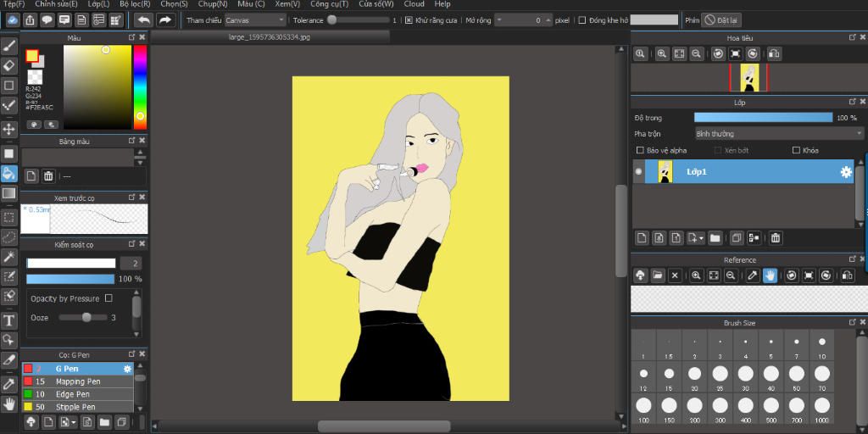The width and height of the screenshot is (868, 434).
Task: Select the Eraser tool in the left toolbar
Action: tap(9, 66)
